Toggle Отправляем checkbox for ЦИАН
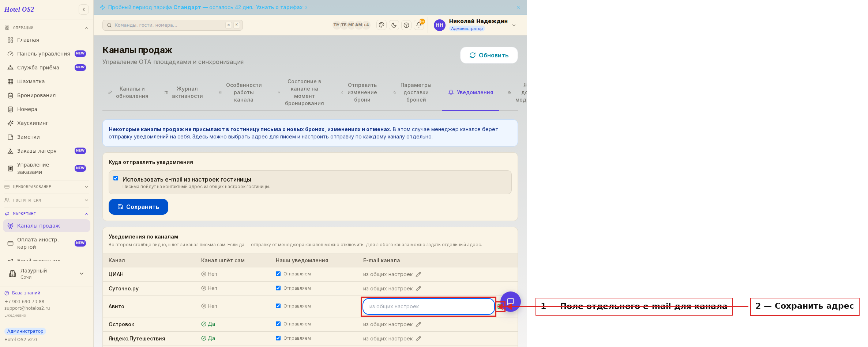Image resolution: width=868 pixels, height=347 pixels. (278, 274)
